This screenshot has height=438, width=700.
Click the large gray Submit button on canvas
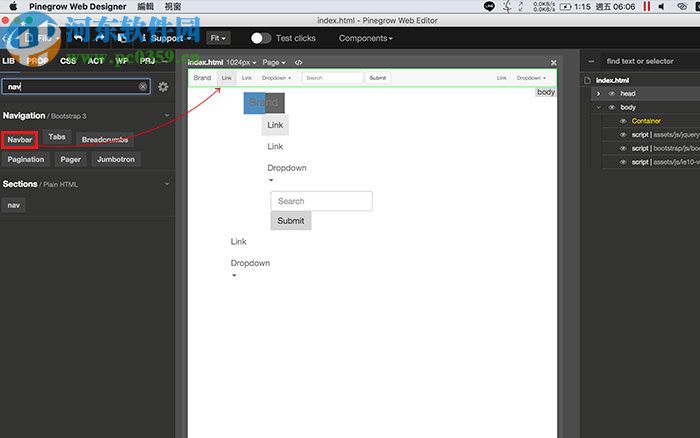291,221
